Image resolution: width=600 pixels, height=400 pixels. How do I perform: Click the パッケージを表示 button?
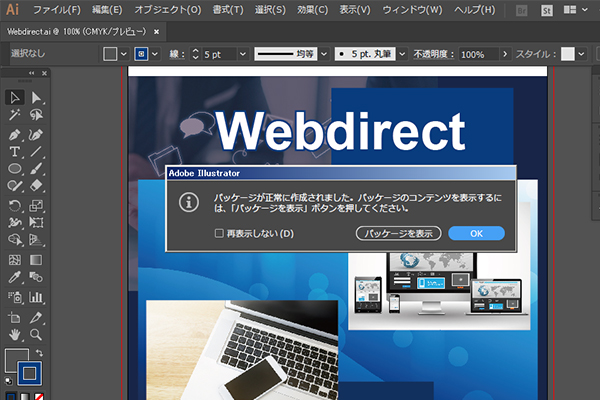(x=398, y=233)
